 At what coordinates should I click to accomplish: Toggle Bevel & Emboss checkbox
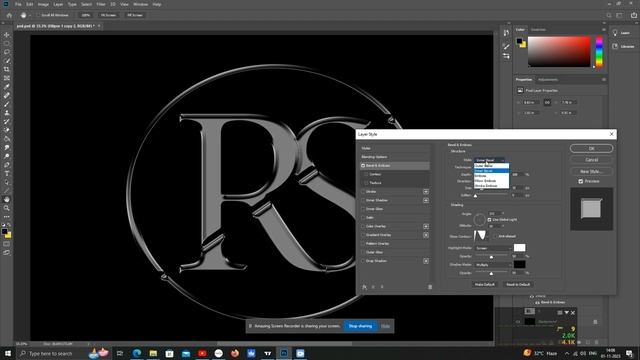click(x=363, y=165)
